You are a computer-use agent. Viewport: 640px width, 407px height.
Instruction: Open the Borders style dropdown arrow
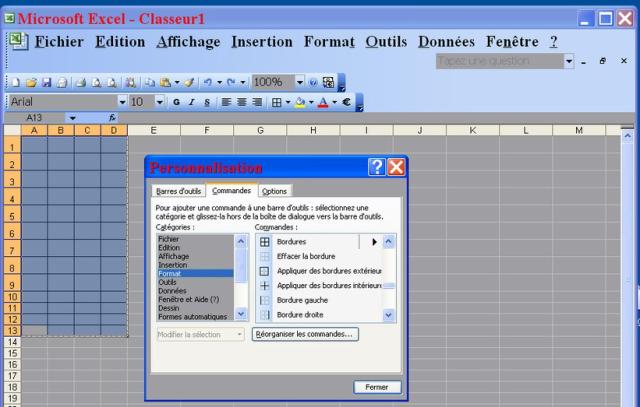click(288, 102)
